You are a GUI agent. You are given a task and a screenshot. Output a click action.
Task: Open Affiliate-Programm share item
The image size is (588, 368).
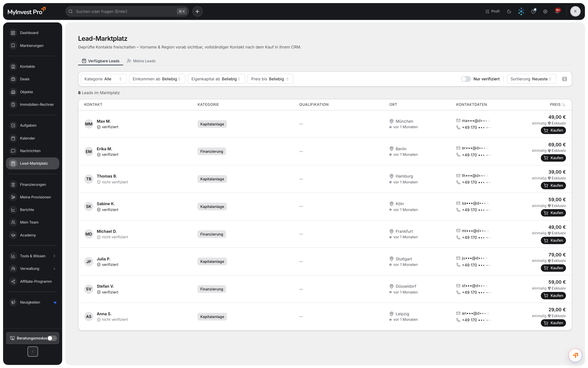click(x=33, y=281)
